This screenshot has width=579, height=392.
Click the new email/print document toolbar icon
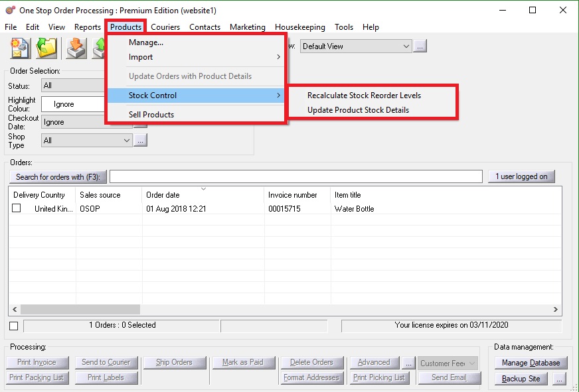pos(20,48)
